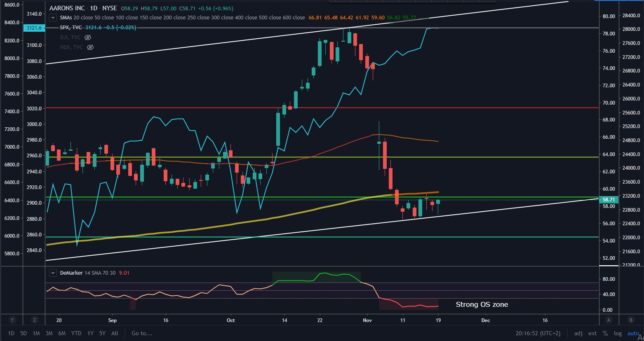Collapse the DeMarker indicator legend arrow
Viewport: 644px width, 341px height.
pos(53,273)
